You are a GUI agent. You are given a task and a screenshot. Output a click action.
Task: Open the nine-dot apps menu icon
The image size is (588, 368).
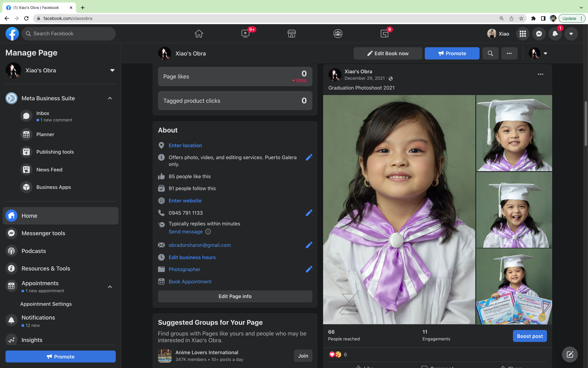click(523, 34)
